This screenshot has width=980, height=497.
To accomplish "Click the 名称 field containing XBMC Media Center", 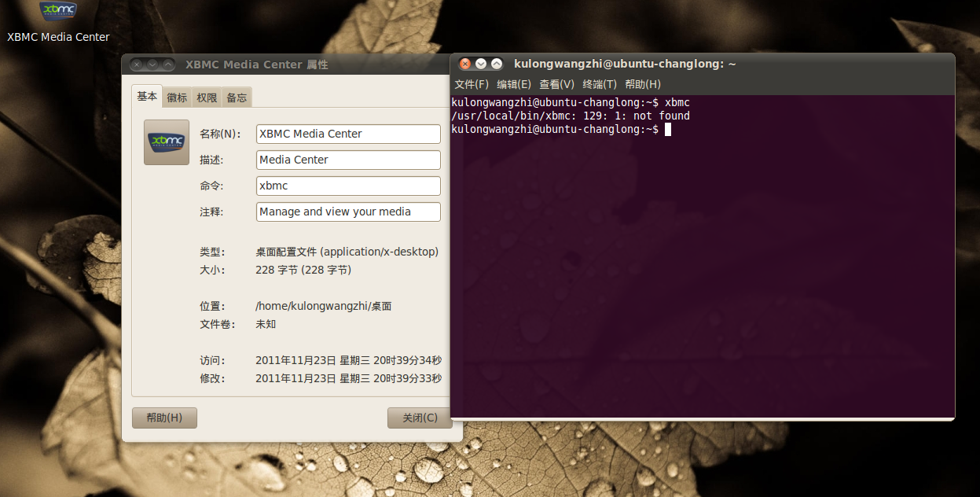I will (348, 134).
